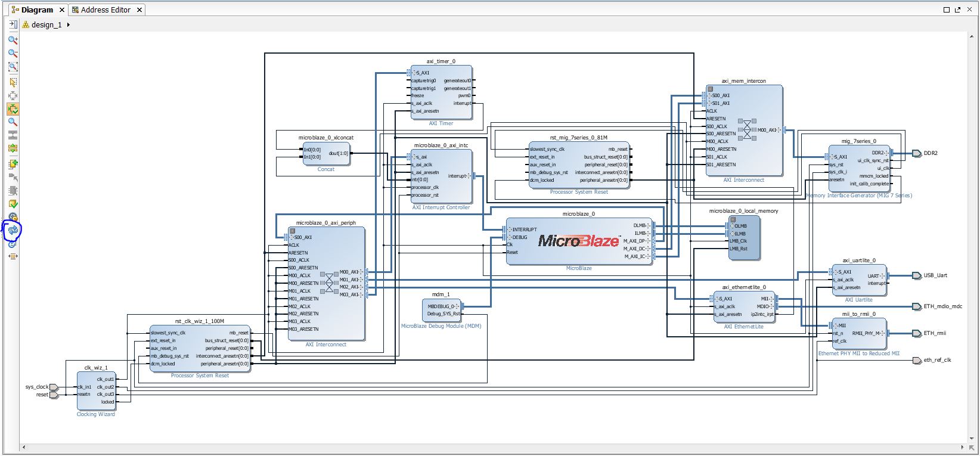The image size is (980, 456).
Task: Click the design_1 breadcrumb name
Action: (46, 25)
